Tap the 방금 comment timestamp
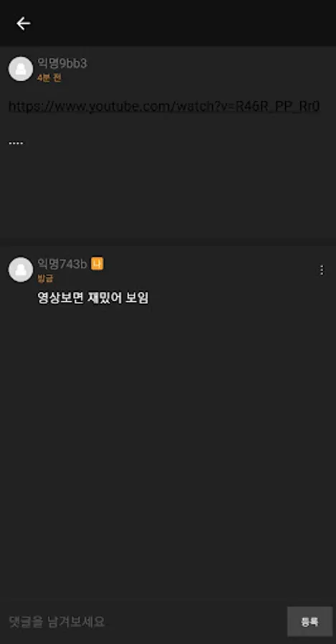336x644 pixels. click(45, 279)
